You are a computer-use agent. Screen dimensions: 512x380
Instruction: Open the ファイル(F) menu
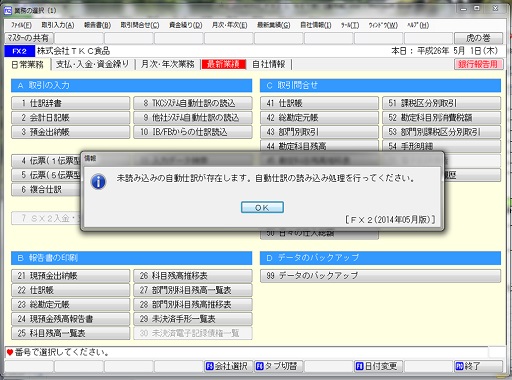click(x=21, y=25)
